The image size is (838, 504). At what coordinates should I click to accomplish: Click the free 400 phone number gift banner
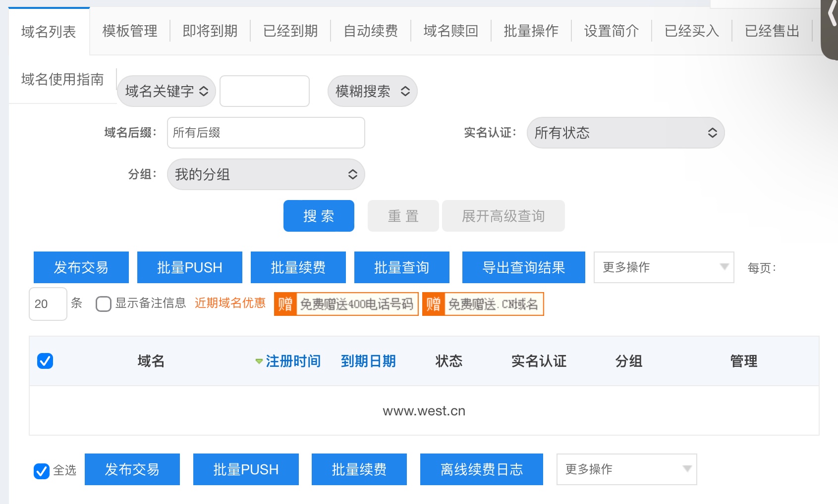346,304
